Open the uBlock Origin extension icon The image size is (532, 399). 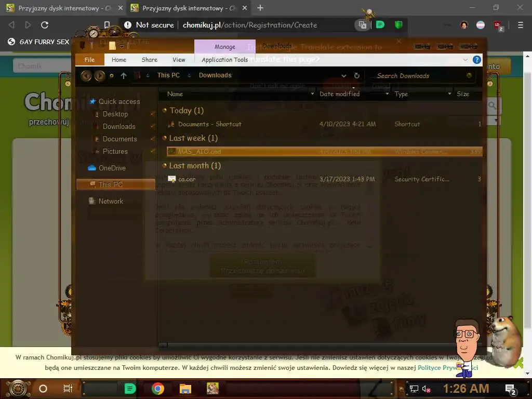pyautogui.click(x=498, y=25)
